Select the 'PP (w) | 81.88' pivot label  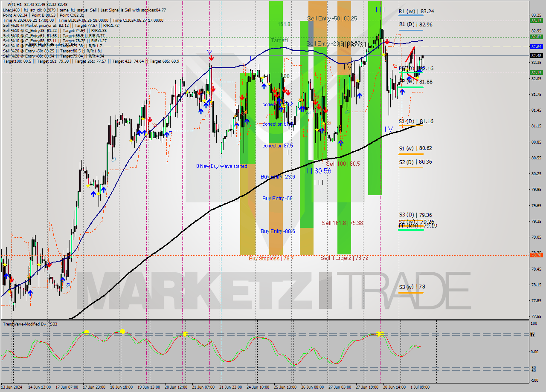415,81
